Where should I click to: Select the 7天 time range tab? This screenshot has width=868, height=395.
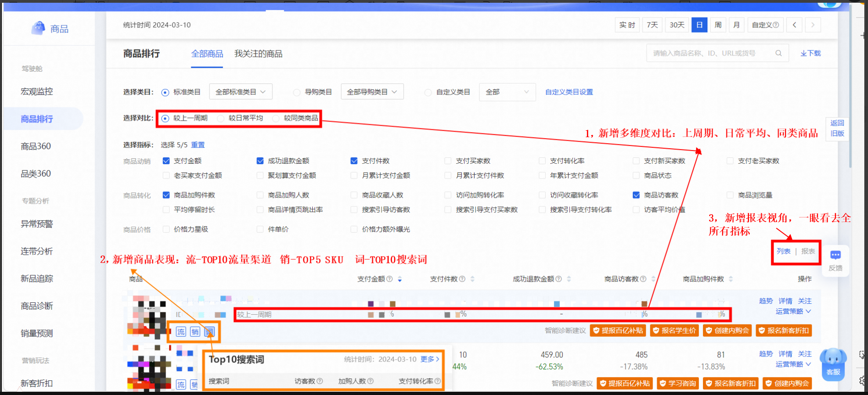click(x=652, y=25)
